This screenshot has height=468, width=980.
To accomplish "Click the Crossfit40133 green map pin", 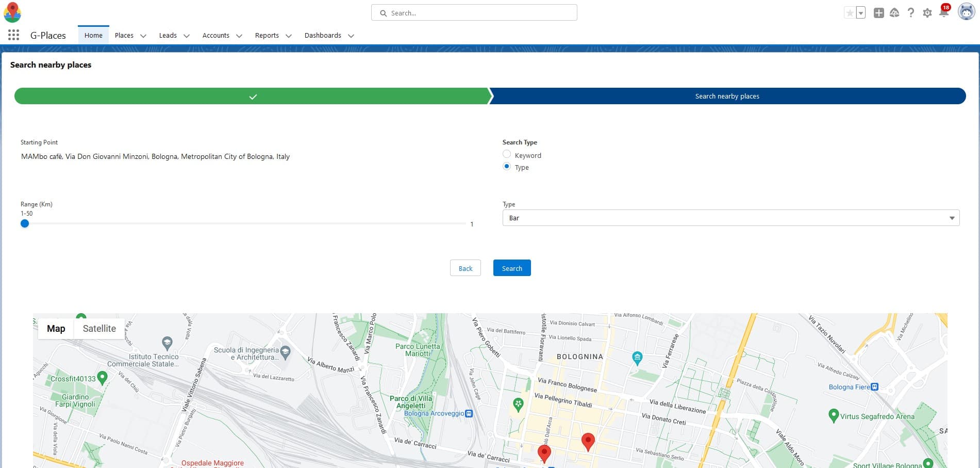I will [x=103, y=378].
